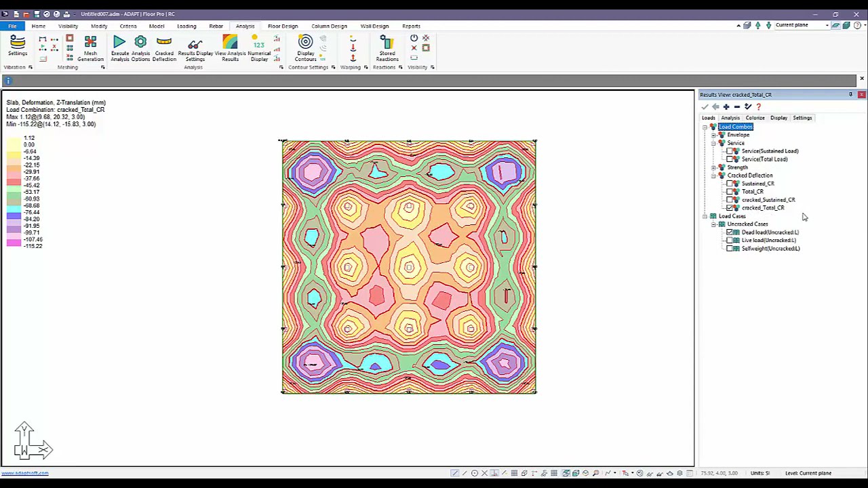Open the Reports ribbon tab
This screenshot has width=868, height=488.
[x=411, y=26]
